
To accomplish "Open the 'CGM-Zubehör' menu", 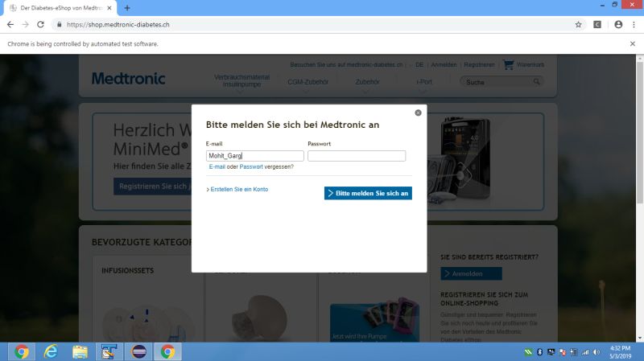I will coord(308,82).
